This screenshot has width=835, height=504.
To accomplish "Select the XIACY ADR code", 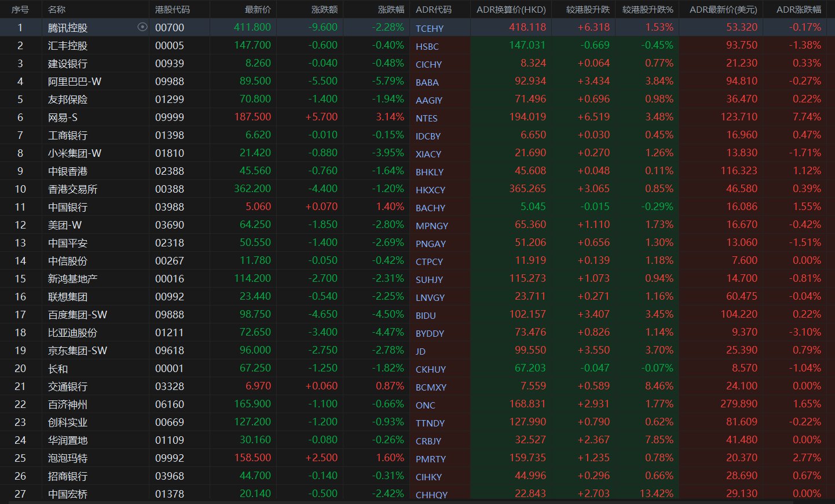I will pyautogui.click(x=429, y=154).
